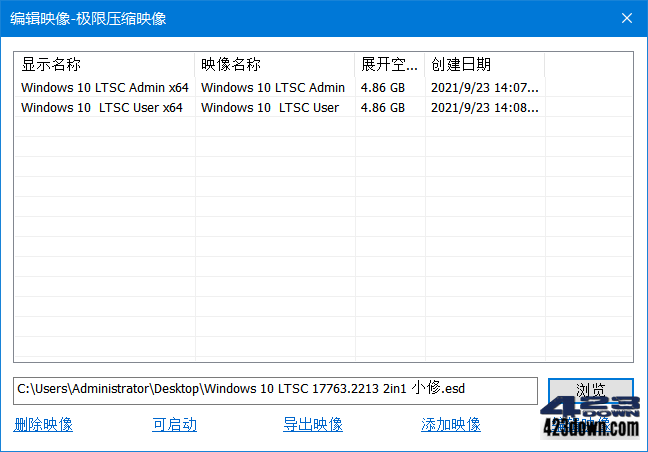This screenshot has height=452, width=648.
Task: Click date 2021/9/23 14:08 cell
Action: point(484,107)
